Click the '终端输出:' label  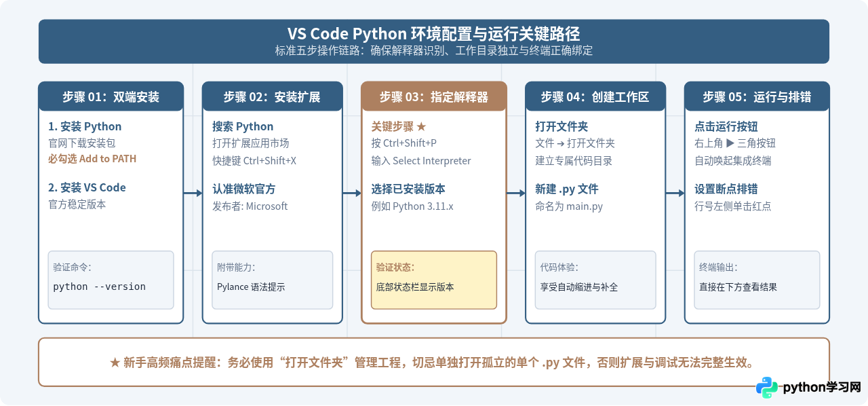[719, 267]
